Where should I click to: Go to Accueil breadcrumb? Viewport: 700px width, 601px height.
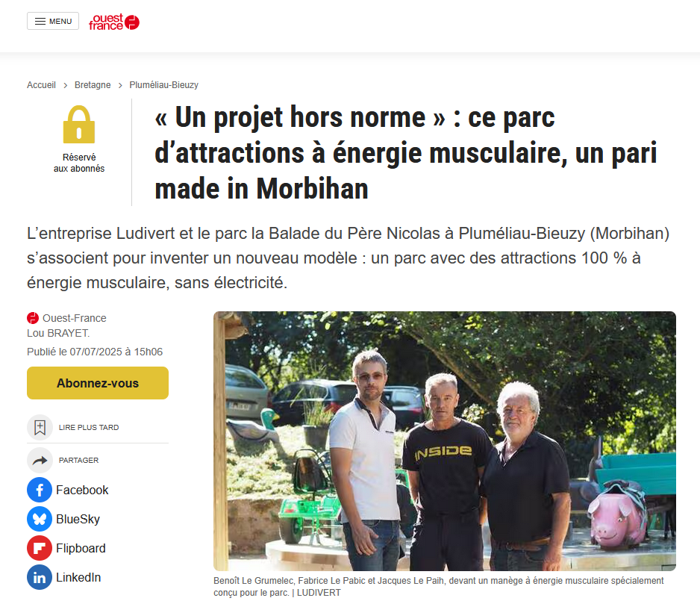pos(41,85)
